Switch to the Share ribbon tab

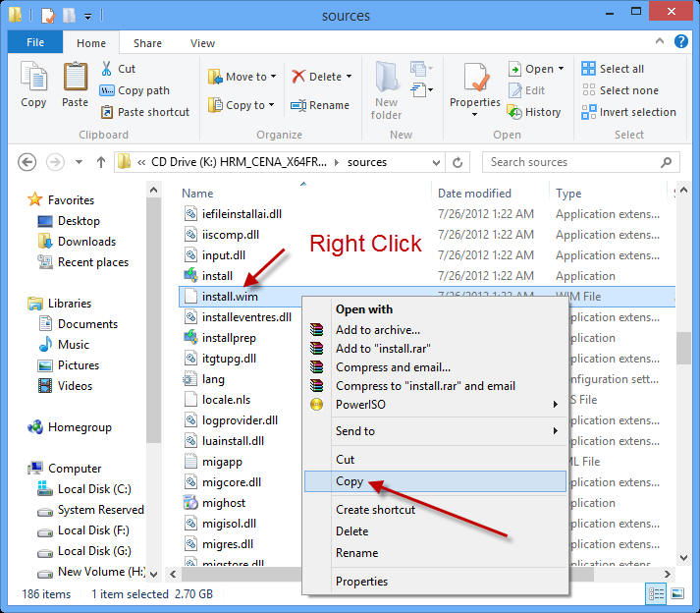pyautogui.click(x=147, y=43)
